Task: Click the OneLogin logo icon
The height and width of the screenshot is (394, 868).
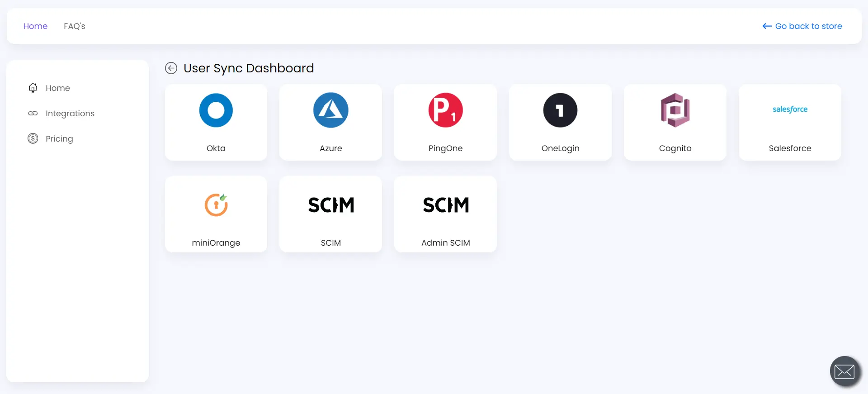Action: [x=560, y=110]
